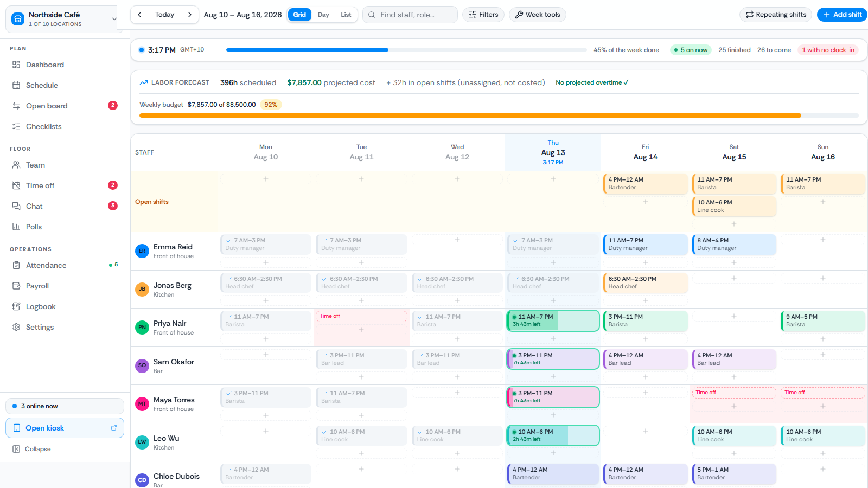Click the 1 with no clock-in alert
Viewport: 868px width, 488px height.
828,50
